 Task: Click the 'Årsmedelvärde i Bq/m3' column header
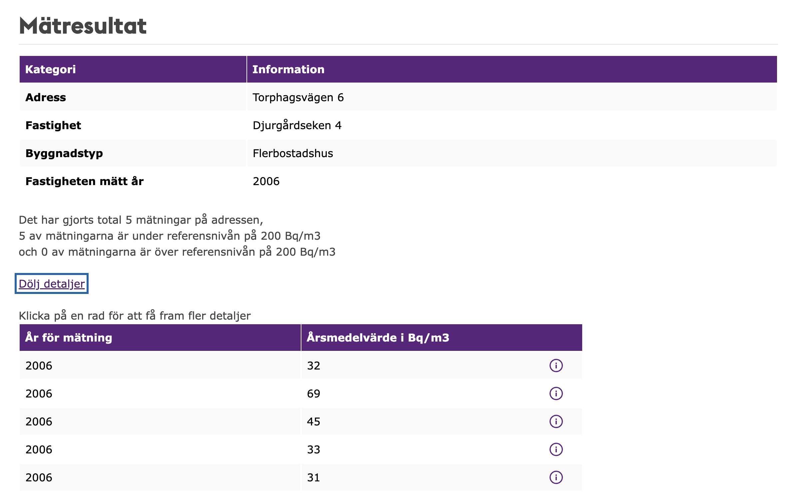point(378,338)
